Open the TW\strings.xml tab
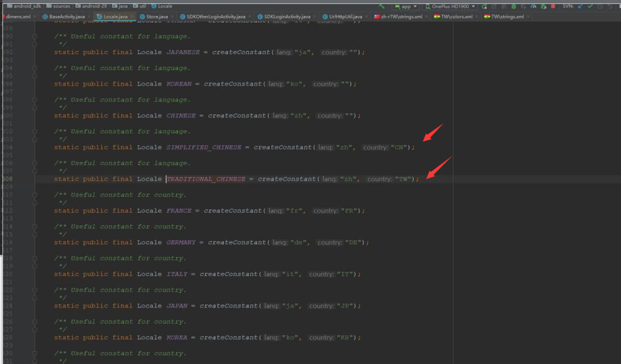The width and height of the screenshot is (621, 364). [507, 17]
